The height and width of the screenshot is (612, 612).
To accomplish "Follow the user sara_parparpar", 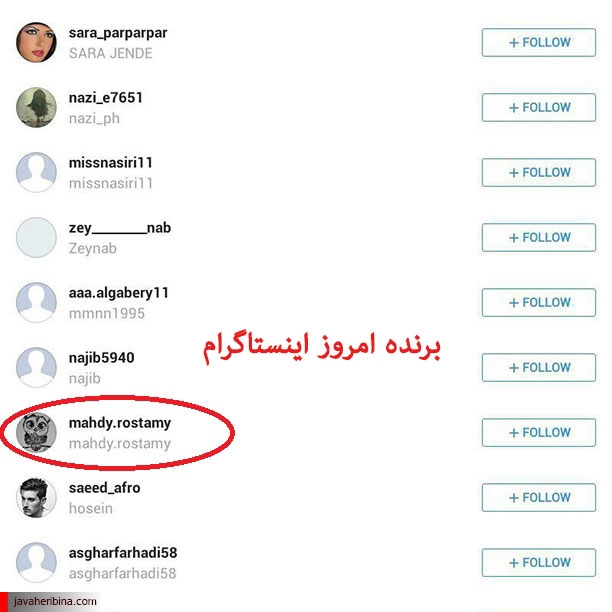I will coord(539,42).
